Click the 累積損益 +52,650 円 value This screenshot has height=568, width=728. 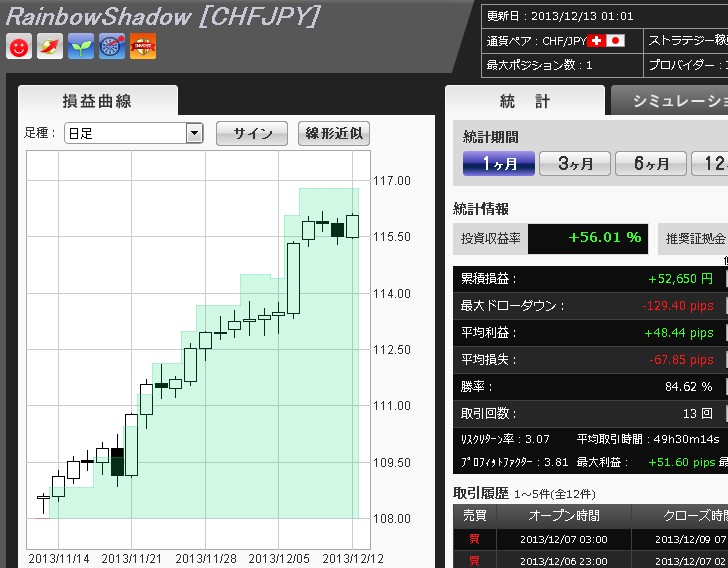[x=681, y=279]
